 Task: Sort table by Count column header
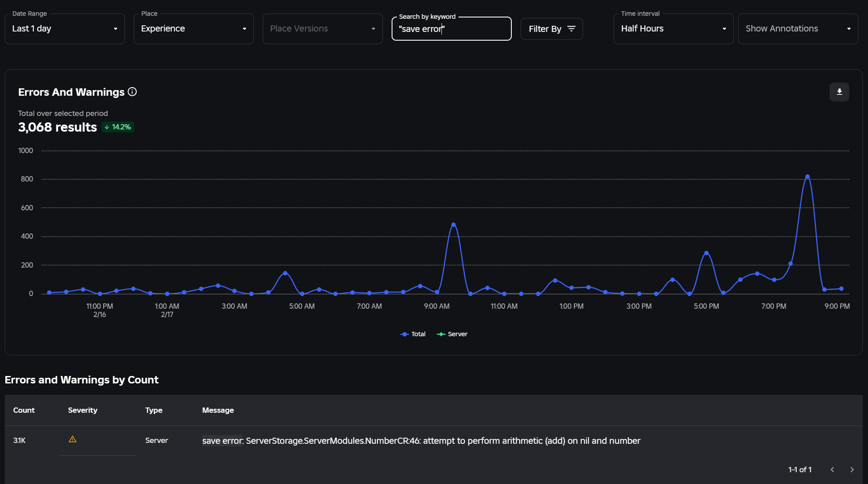tap(24, 410)
